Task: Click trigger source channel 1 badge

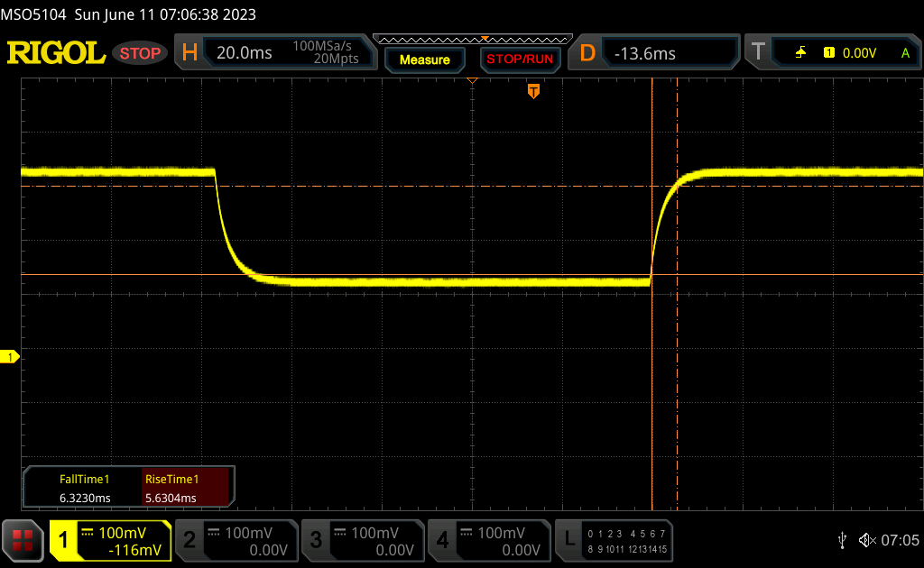Action: pos(828,53)
